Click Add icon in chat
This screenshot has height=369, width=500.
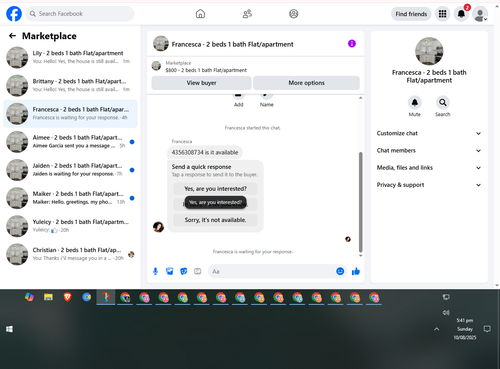click(x=238, y=95)
